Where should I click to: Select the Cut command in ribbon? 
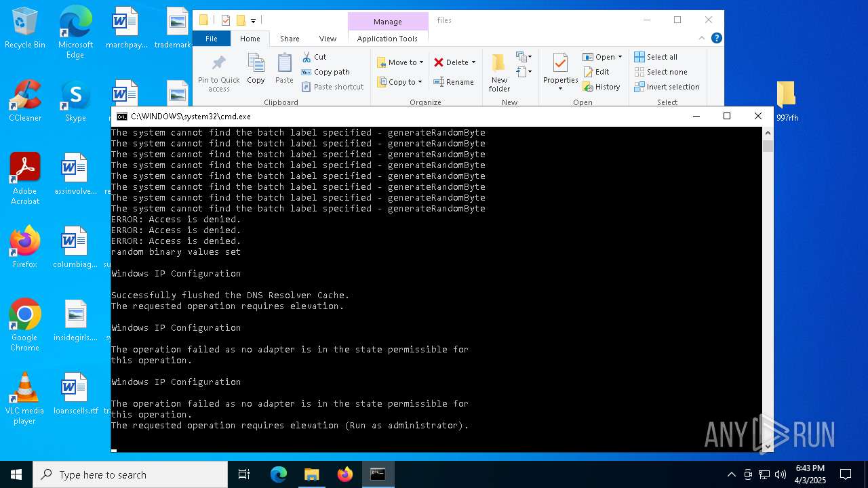coord(314,57)
